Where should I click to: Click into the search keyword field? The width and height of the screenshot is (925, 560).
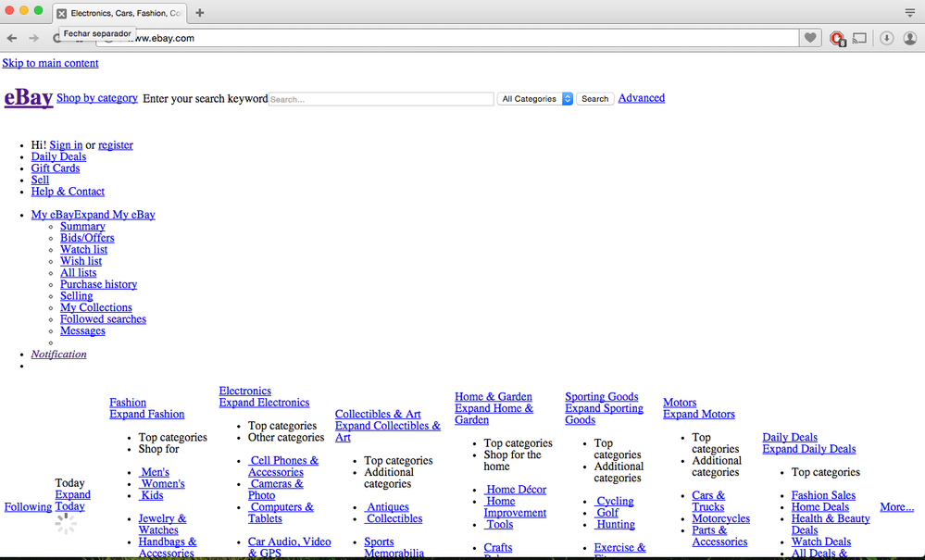(x=381, y=99)
